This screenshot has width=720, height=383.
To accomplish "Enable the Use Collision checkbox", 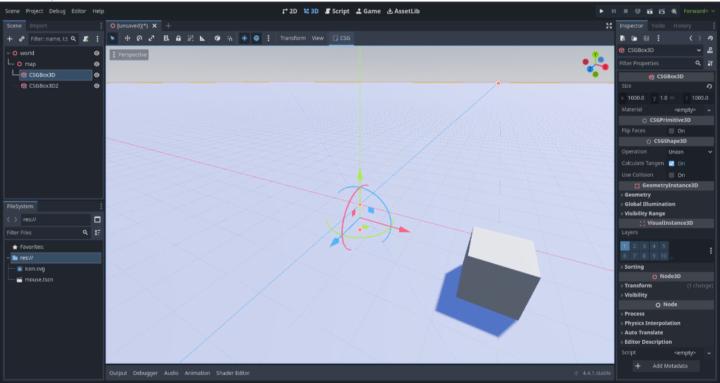I will coord(671,175).
